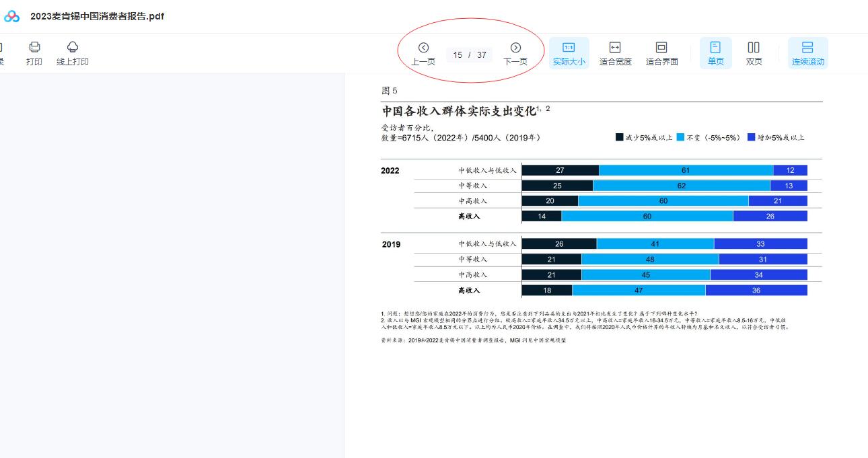The image size is (868, 458).
Task: Click the Baidu Netdisk logo icon
Action: coord(12,16)
